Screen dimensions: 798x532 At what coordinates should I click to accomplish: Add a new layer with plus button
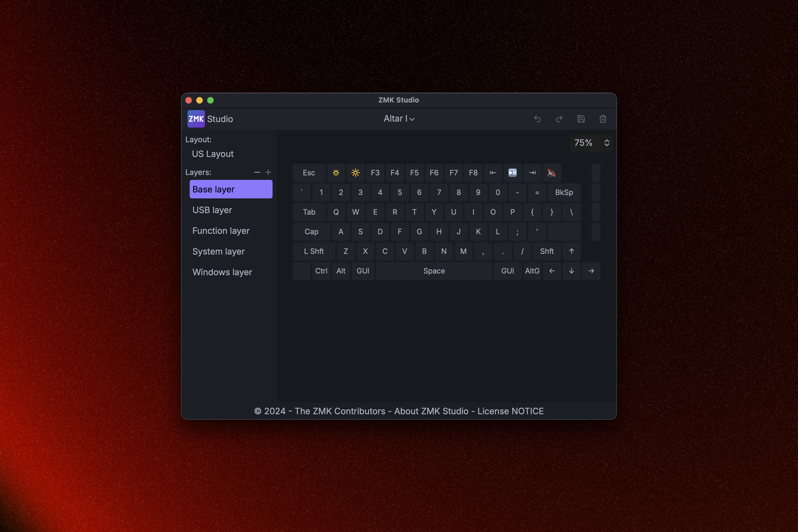click(268, 172)
